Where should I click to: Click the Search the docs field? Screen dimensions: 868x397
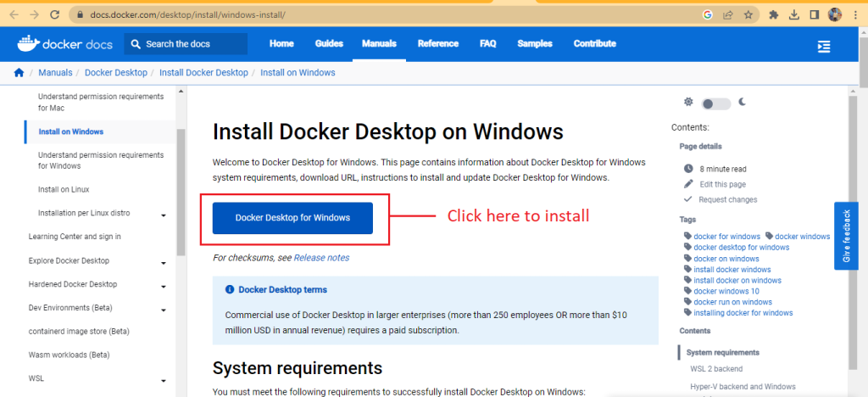point(186,44)
